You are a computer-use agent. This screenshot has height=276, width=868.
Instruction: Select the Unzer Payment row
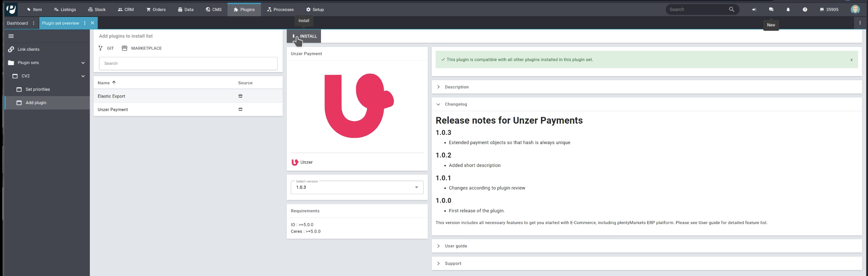[188, 109]
